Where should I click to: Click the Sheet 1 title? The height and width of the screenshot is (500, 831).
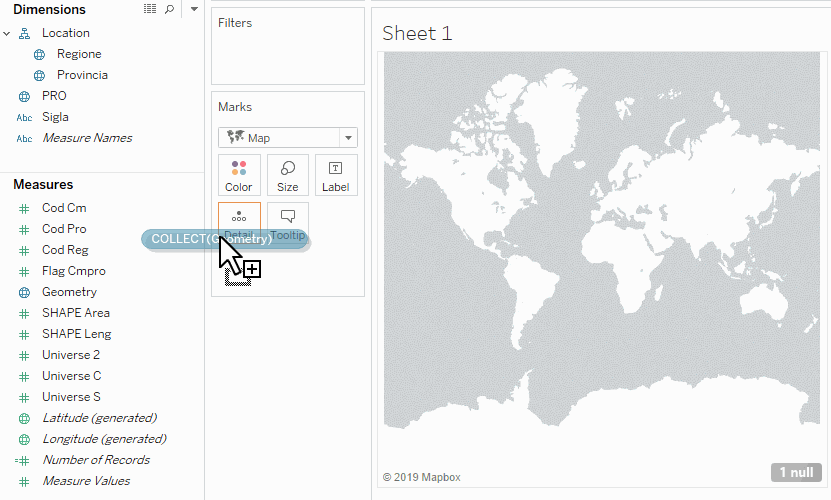[417, 33]
